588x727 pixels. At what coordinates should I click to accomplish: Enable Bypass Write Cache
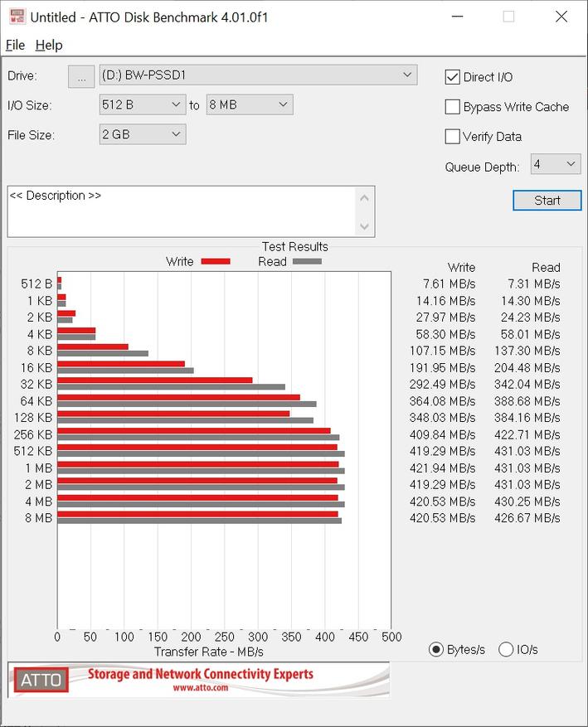point(453,107)
